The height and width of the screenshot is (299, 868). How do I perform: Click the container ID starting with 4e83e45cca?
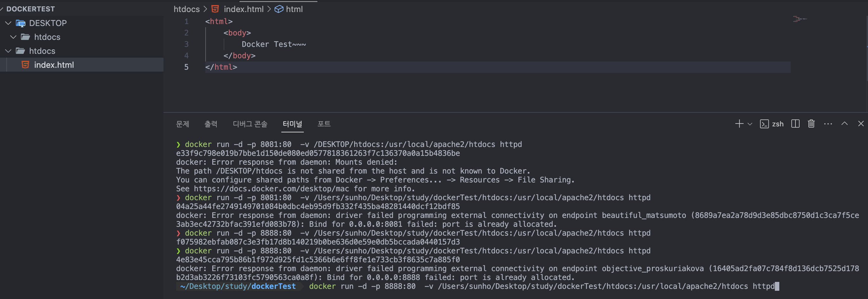click(x=318, y=259)
